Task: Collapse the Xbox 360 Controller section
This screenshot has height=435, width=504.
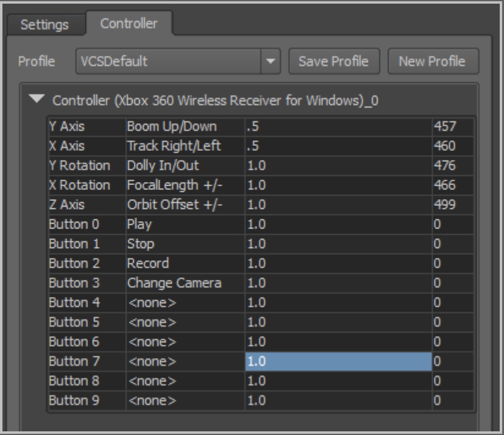Action: click(37, 100)
